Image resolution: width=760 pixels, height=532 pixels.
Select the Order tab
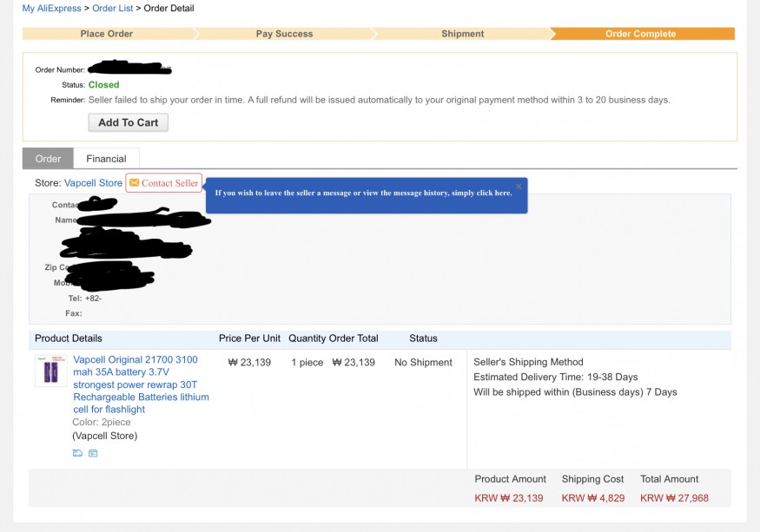click(48, 159)
